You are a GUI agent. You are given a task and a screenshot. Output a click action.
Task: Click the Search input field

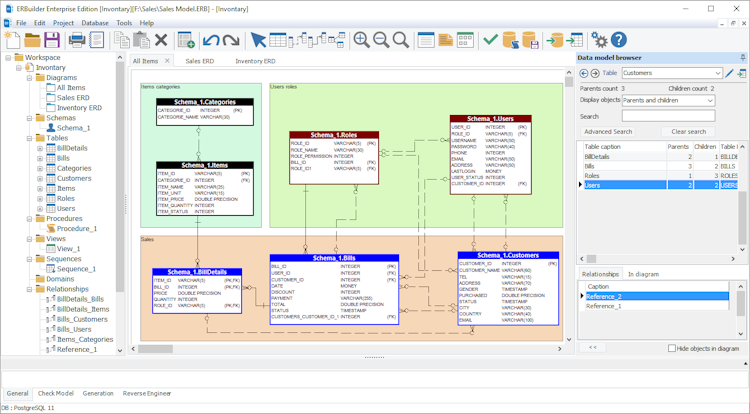tap(668, 116)
